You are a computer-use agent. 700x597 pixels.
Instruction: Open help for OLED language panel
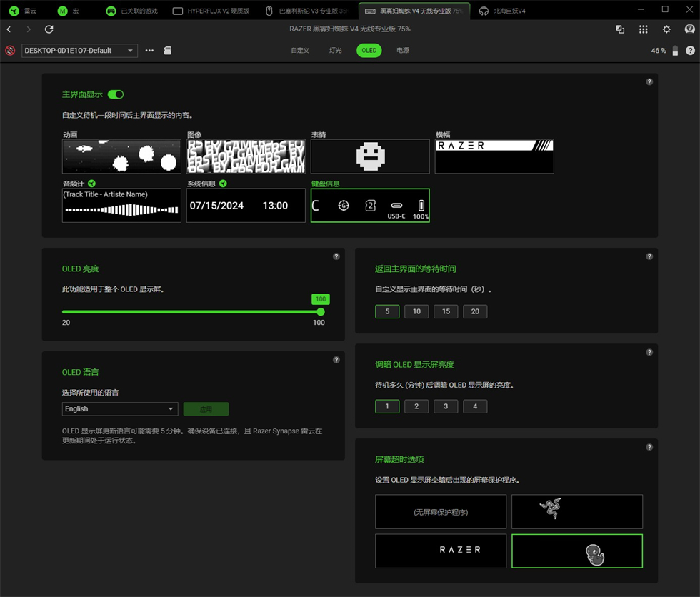(x=336, y=360)
